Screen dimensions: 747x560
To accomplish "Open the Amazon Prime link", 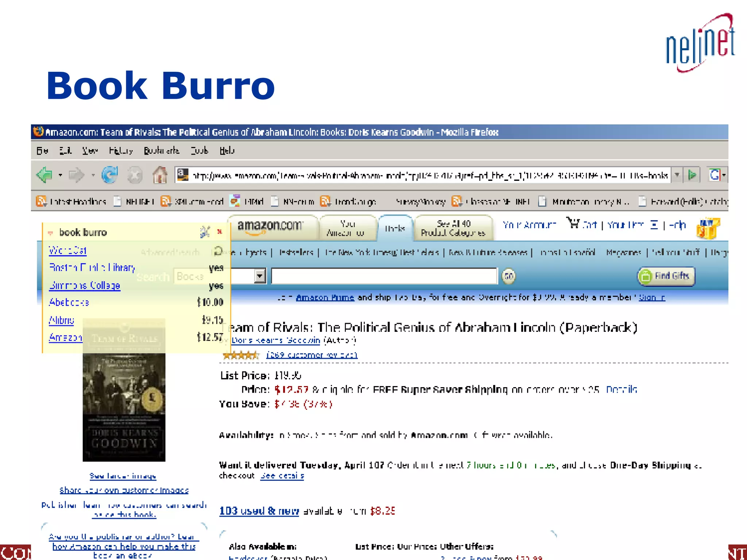I will point(325,297).
